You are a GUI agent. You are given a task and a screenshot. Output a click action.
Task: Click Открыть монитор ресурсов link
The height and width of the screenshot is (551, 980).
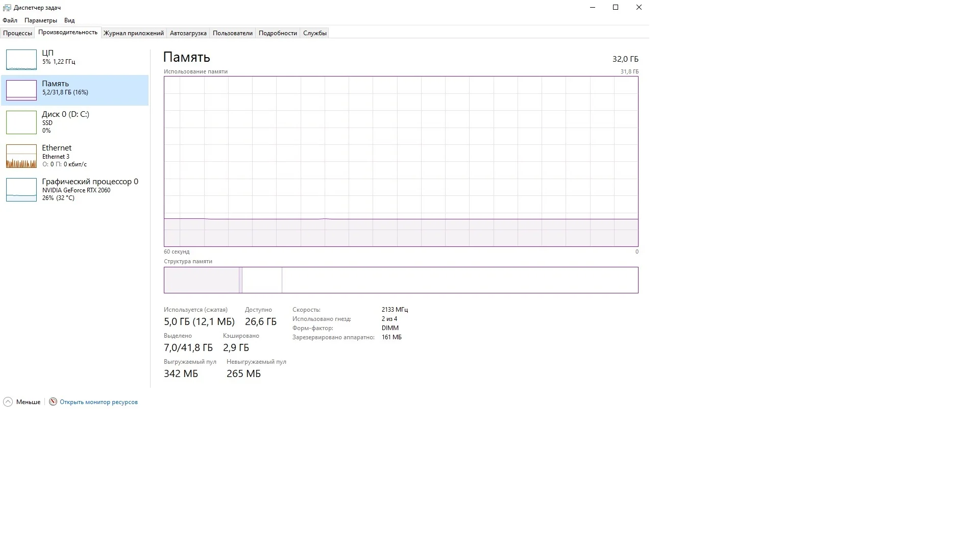click(99, 402)
